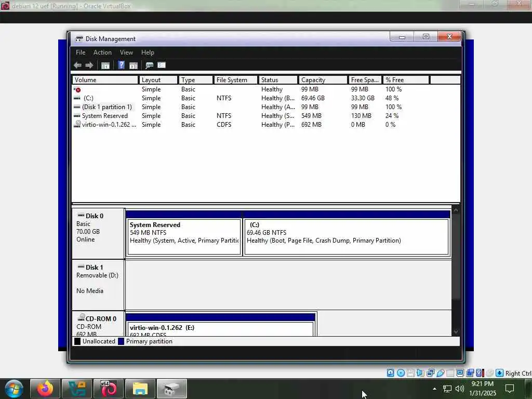Image resolution: width=532 pixels, height=399 pixels.
Task: Minimize the Disk Management window
Action: (x=402, y=36)
